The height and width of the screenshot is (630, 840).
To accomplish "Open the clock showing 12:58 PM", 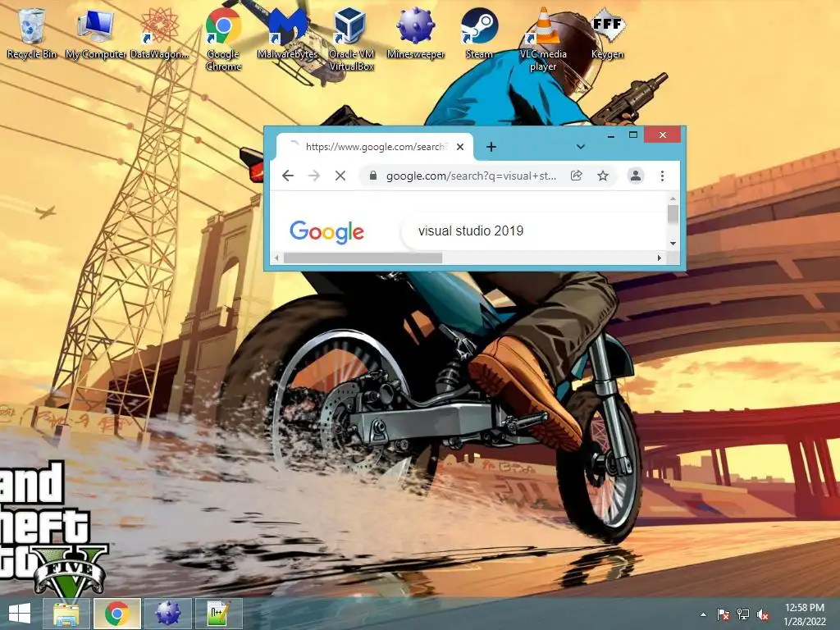I will coord(805,614).
